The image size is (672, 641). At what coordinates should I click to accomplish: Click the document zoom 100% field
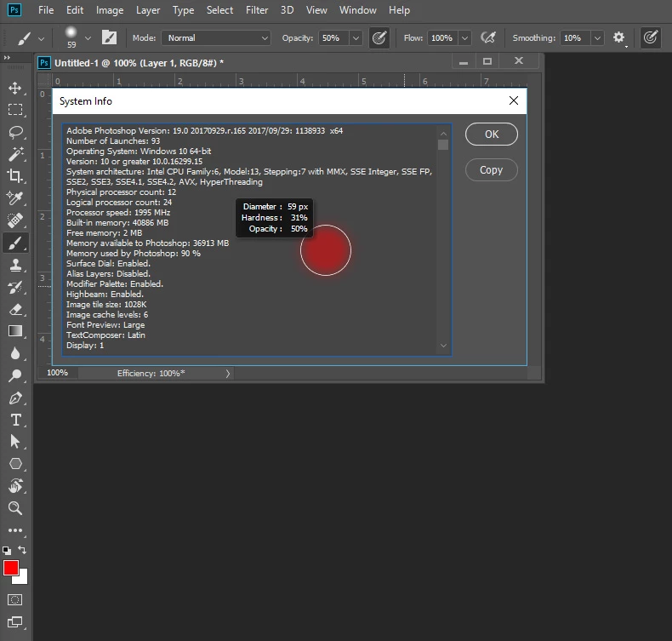point(57,373)
